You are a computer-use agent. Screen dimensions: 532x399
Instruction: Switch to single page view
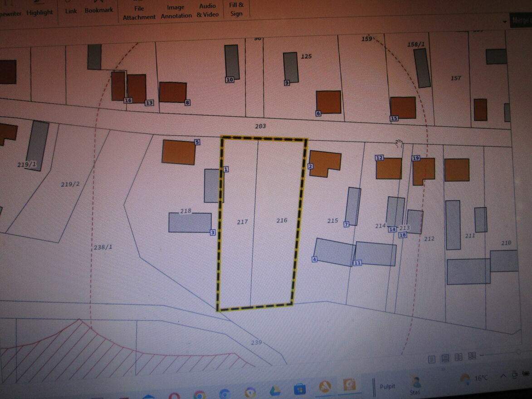431,359
